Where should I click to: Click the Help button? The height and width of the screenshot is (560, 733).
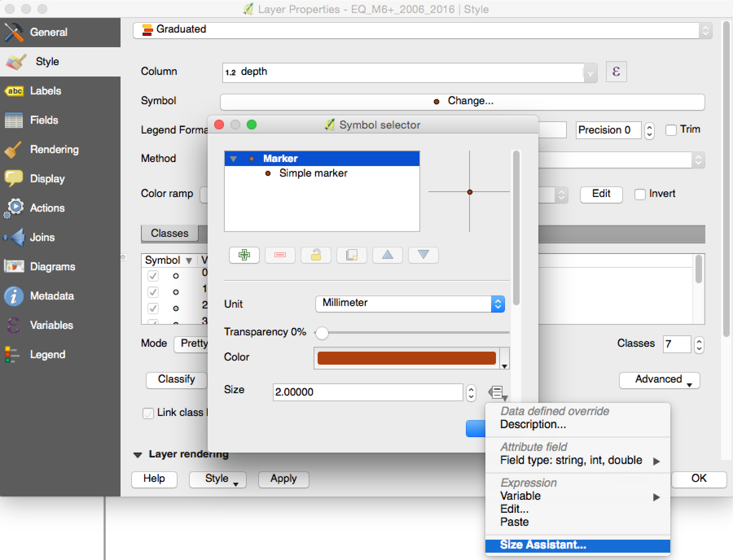tap(154, 479)
